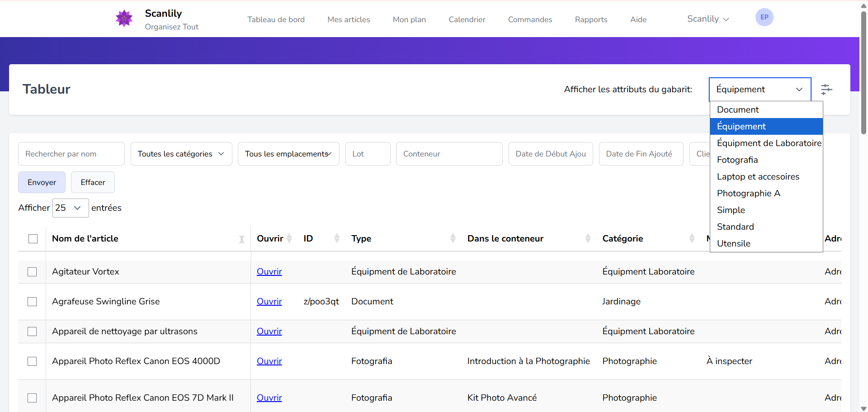Open the Toutes les catégories dropdown
Image resolution: width=868 pixels, height=412 pixels.
pos(181,154)
